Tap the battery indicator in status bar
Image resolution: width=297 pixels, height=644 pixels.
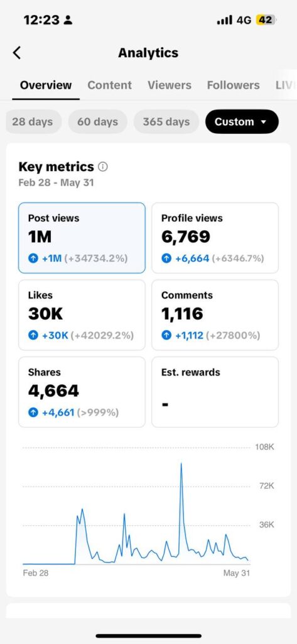(x=266, y=19)
